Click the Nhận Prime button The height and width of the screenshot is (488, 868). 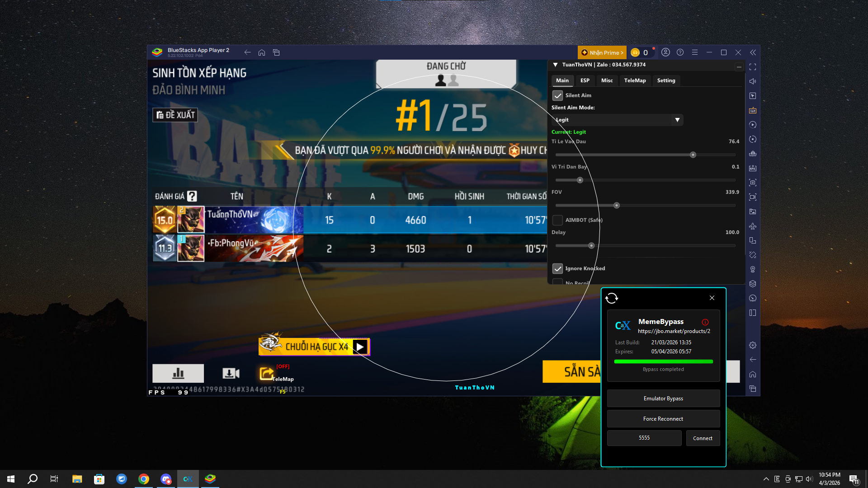click(602, 52)
